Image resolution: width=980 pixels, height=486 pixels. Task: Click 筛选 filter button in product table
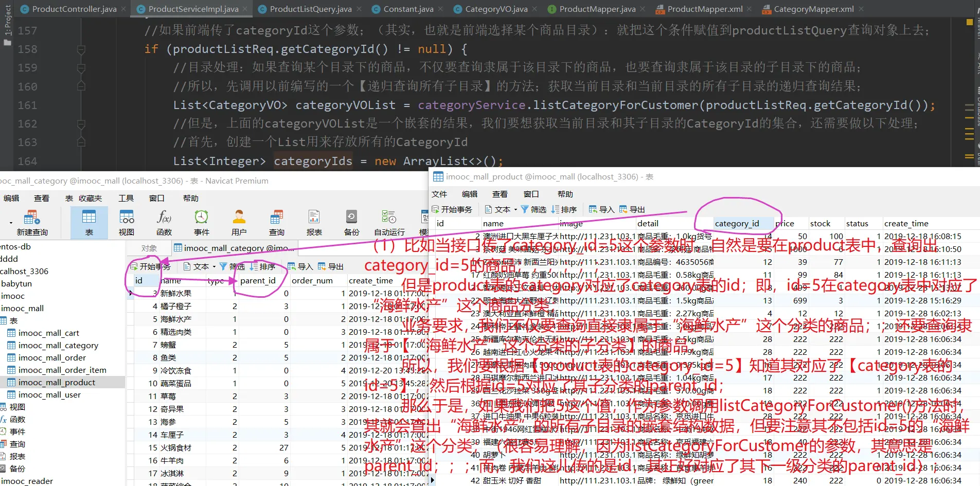coord(533,210)
